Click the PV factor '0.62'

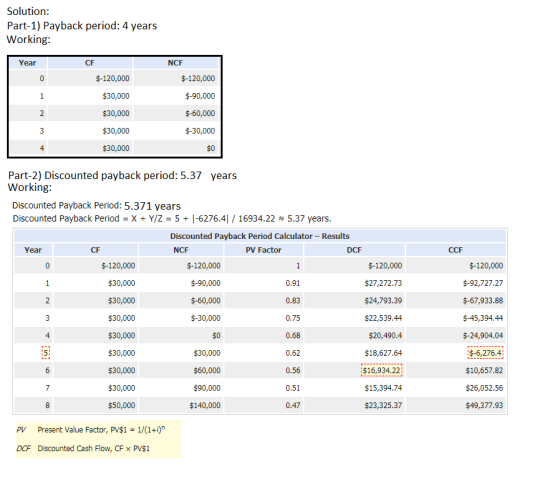click(292, 353)
